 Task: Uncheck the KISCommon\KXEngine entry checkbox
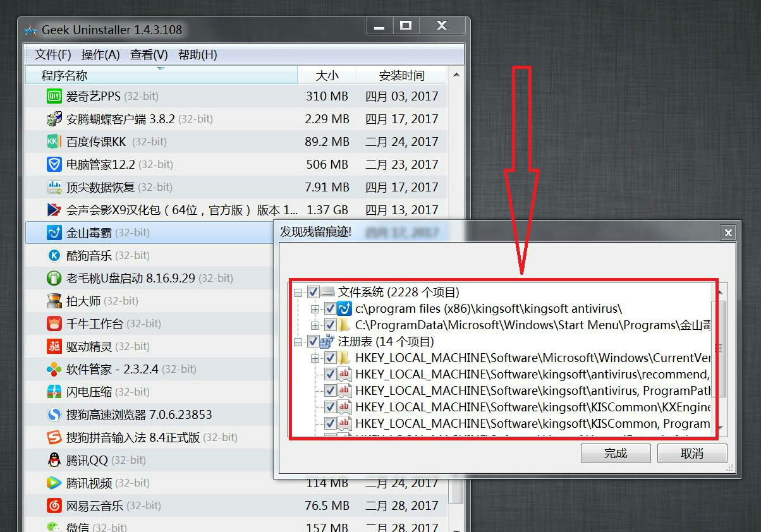pos(329,407)
